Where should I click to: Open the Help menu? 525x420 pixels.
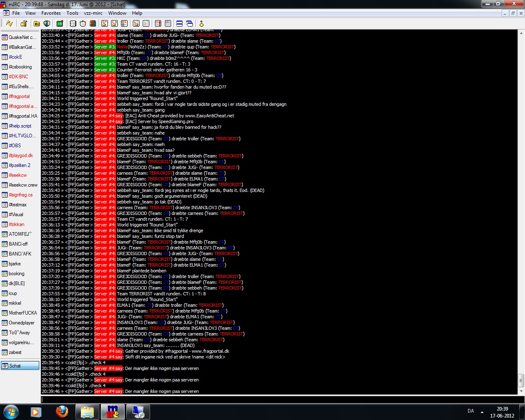[x=137, y=13]
